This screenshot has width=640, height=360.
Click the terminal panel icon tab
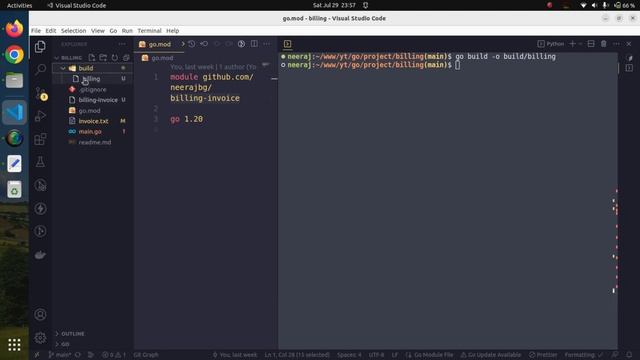point(287,44)
